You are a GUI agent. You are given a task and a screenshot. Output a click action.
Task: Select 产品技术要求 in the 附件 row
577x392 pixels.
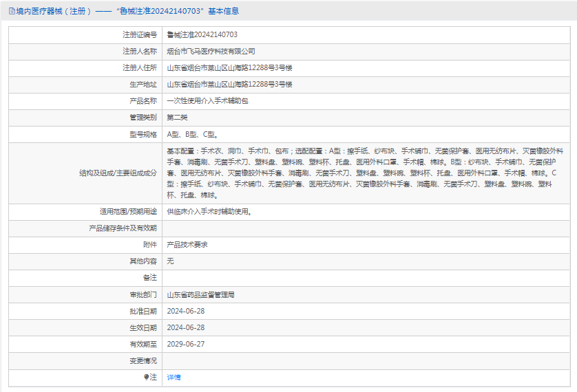point(187,244)
